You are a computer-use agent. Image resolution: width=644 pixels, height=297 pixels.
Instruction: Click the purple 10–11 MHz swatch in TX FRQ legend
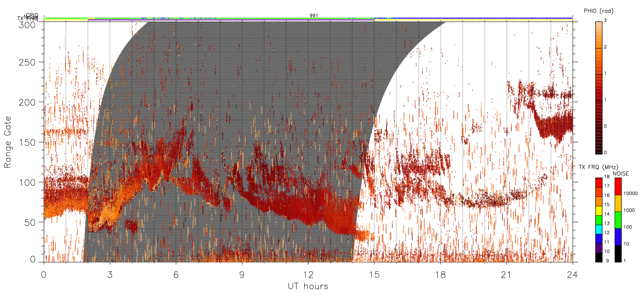click(599, 248)
